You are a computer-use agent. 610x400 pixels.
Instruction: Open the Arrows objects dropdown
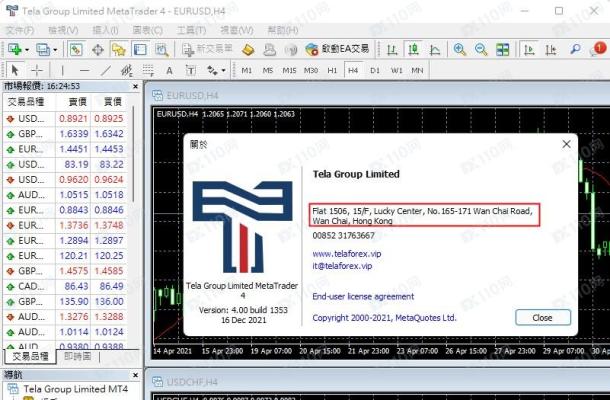223,70
